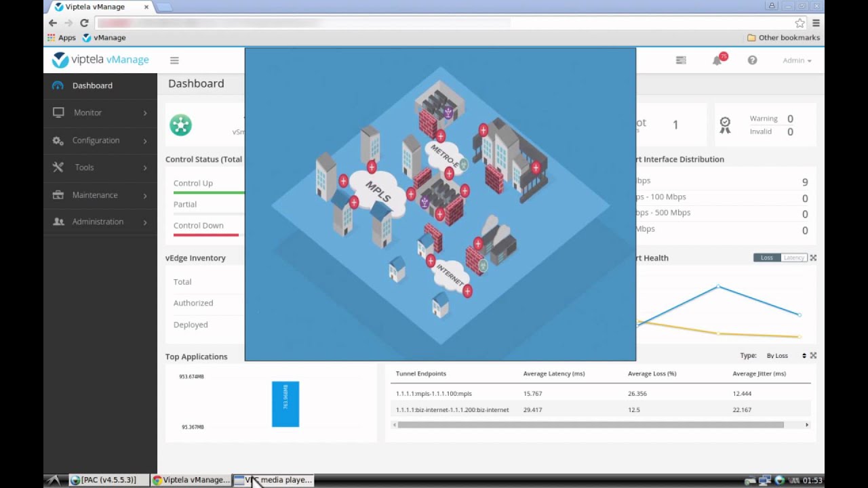Image resolution: width=868 pixels, height=488 pixels.
Task: Click the Average Jitter (ms) column header
Action: [x=759, y=373]
